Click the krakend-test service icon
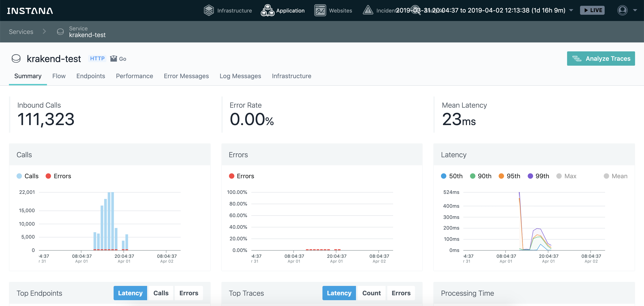The height and width of the screenshot is (306, 644). point(16,58)
